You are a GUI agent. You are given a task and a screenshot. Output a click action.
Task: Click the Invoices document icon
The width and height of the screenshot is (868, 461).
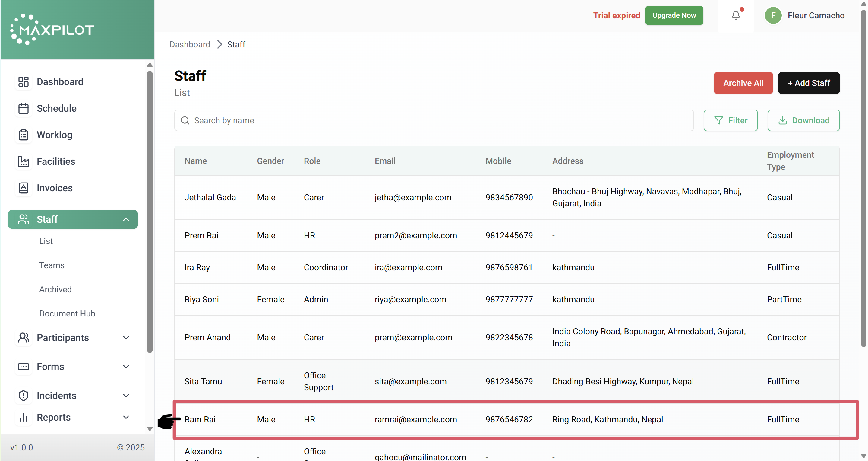pyautogui.click(x=23, y=188)
